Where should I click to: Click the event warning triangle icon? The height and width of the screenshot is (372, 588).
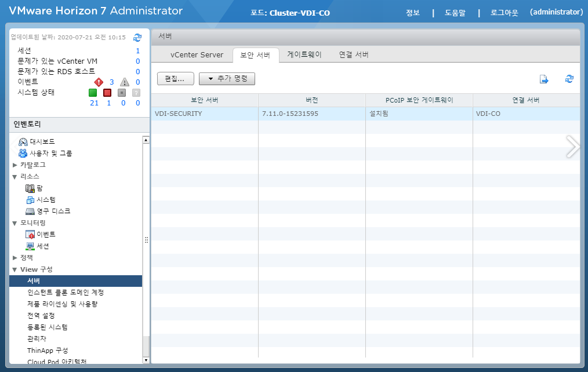pos(125,82)
